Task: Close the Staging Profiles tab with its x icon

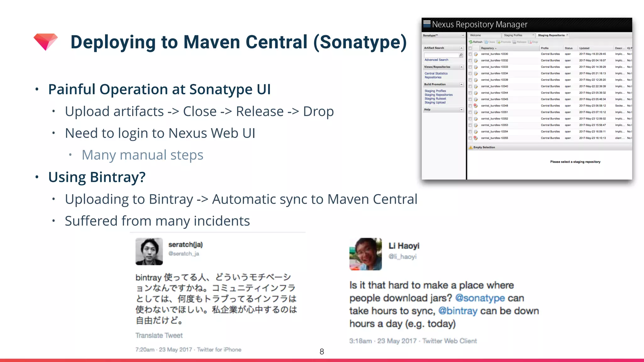Action: (533, 35)
